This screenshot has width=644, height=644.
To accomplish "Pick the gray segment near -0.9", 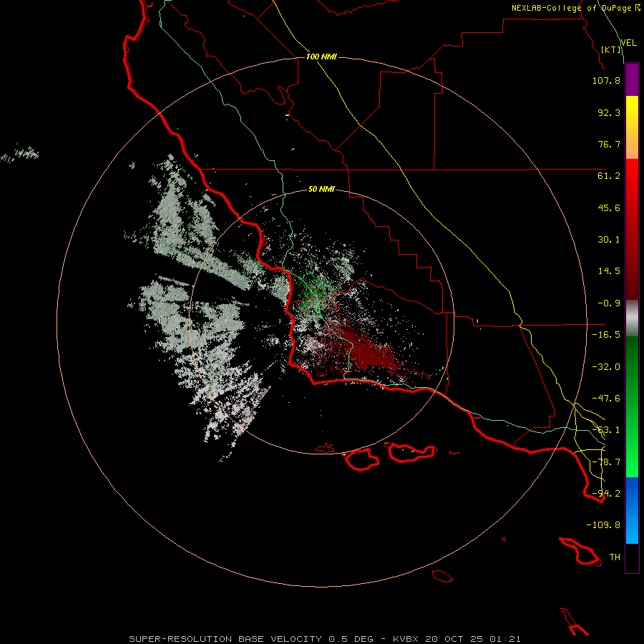I will pos(632,318).
